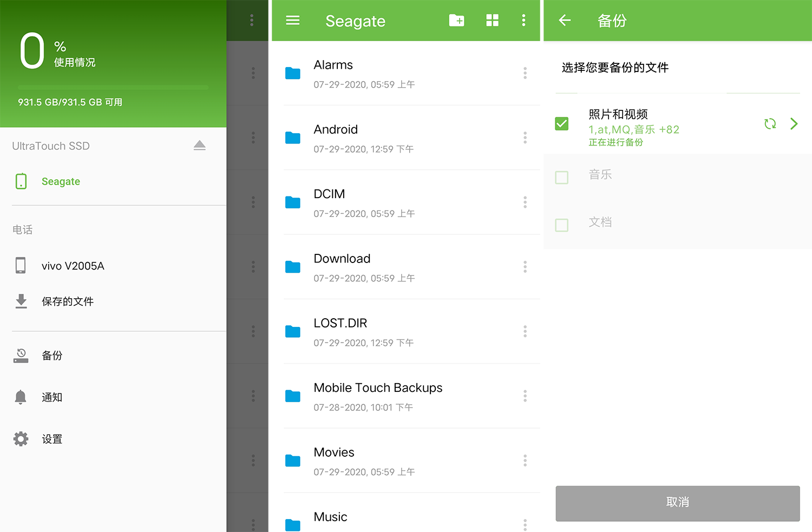Open more options for Download folder
Viewport: 812px width, 532px height.
[525, 267]
